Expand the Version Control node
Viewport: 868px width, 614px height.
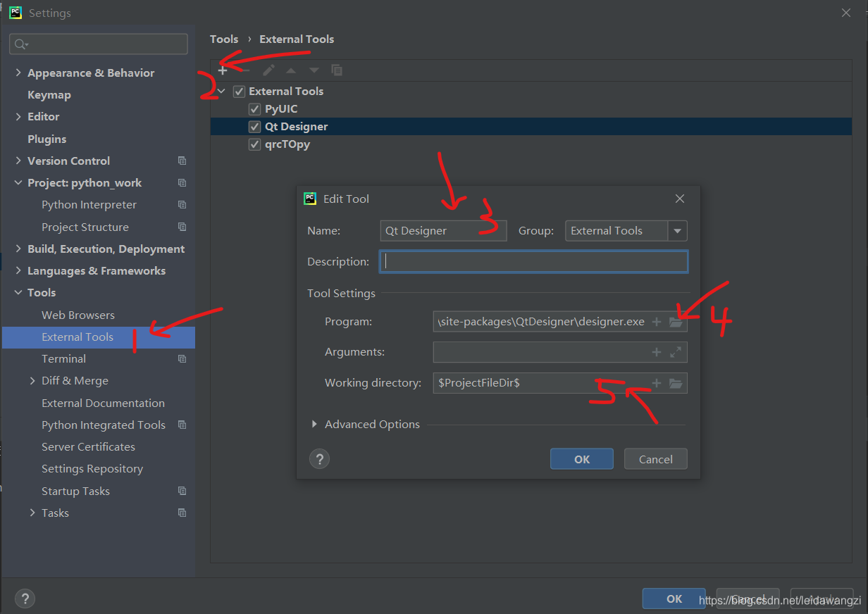18,161
